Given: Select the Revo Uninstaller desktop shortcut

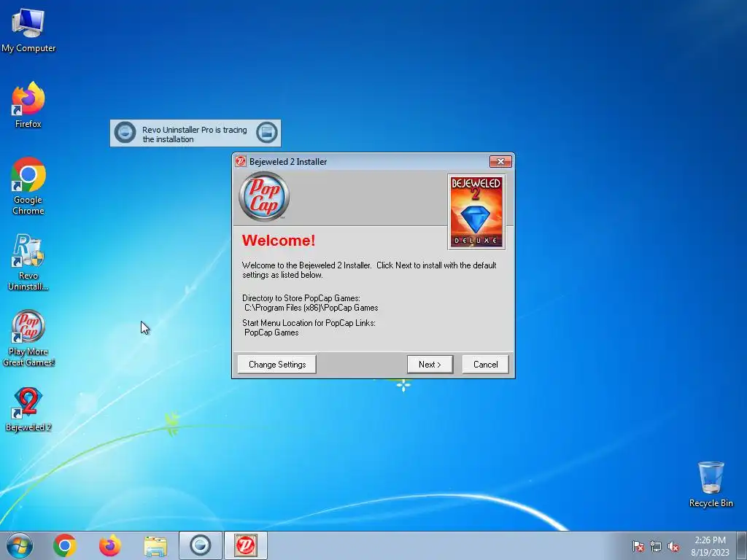Looking at the screenshot, I should point(28,262).
